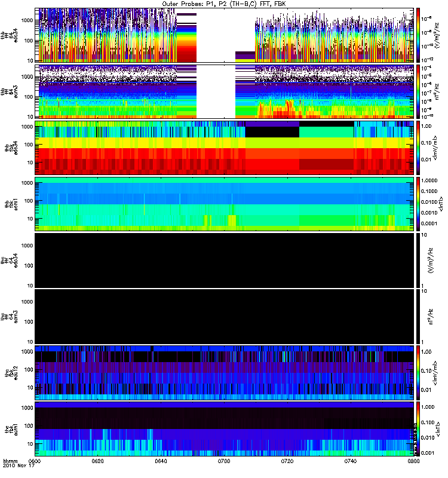448x478 pixels.
Task: Click the 0700 time tick label
Action: (224, 461)
